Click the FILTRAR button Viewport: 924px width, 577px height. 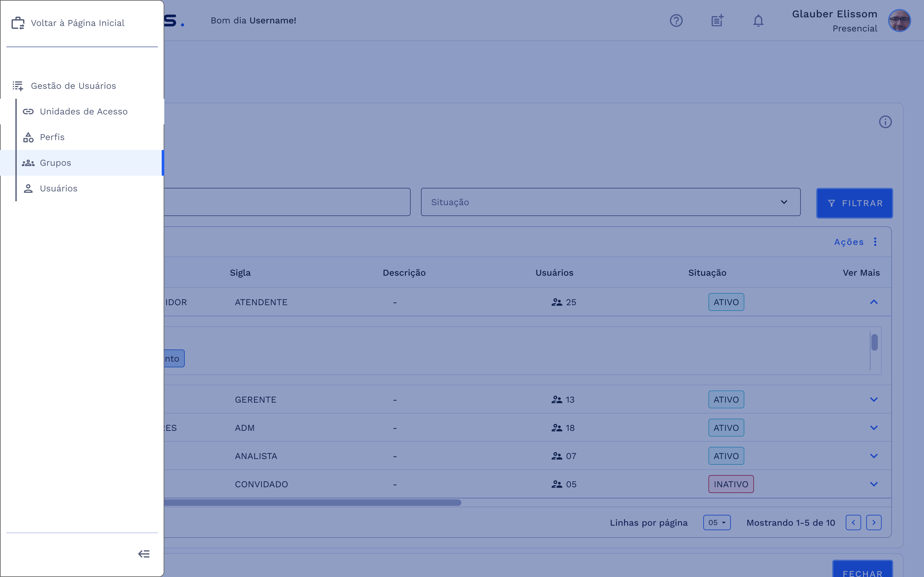click(x=854, y=203)
